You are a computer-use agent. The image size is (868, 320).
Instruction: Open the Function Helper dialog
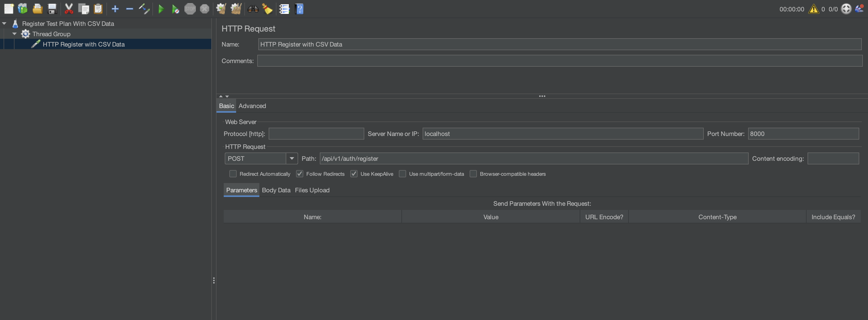284,9
